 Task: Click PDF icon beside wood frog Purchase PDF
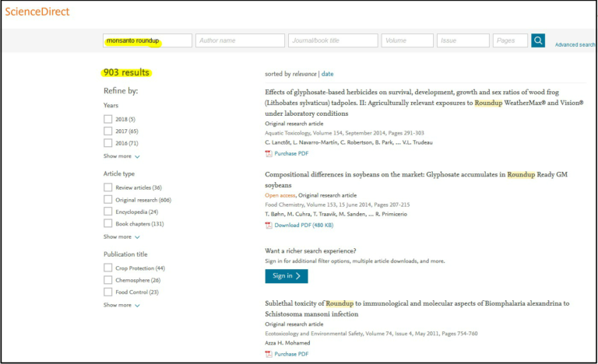tap(269, 153)
